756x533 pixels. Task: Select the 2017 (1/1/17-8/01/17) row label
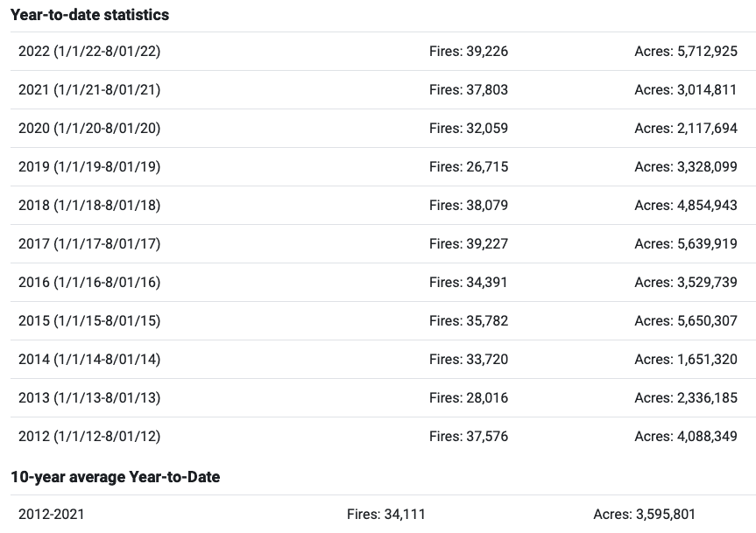[x=89, y=243]
